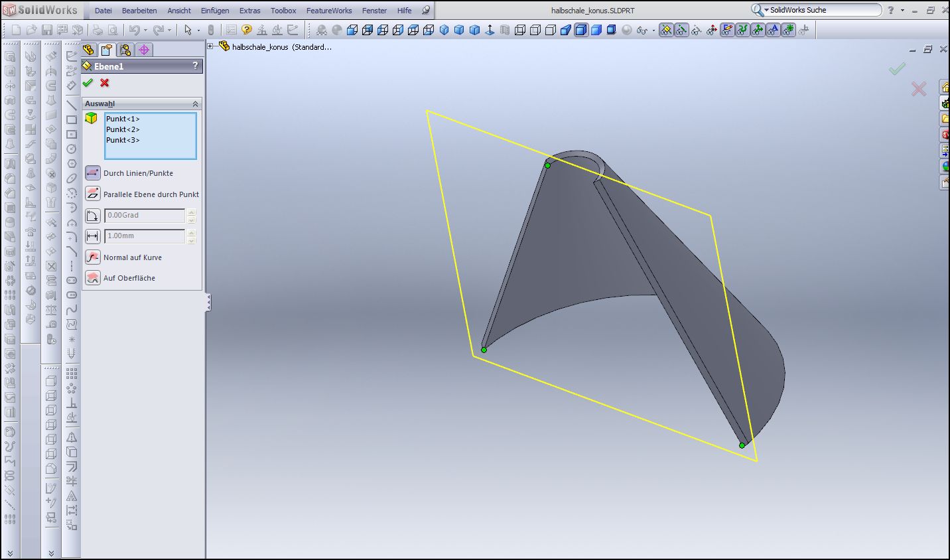Open Ebene1 panel help question mark
The image size is (950, 560).
click(x=195, y=66)
